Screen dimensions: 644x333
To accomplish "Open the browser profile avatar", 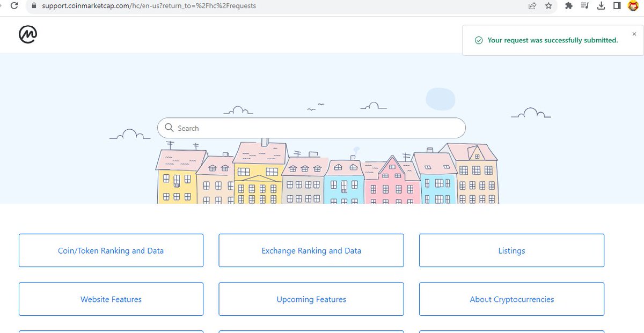I will [633, 6].
